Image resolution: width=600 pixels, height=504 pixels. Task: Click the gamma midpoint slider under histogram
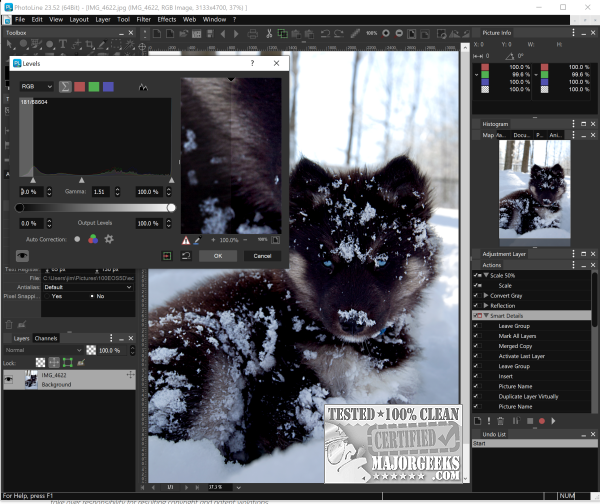82,180
